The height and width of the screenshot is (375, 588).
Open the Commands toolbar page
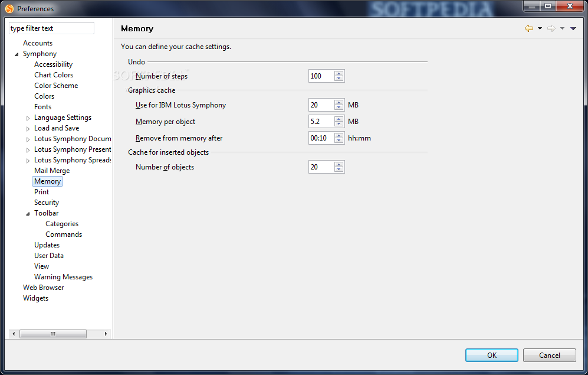pyautogui.click(x=64, y=234)
